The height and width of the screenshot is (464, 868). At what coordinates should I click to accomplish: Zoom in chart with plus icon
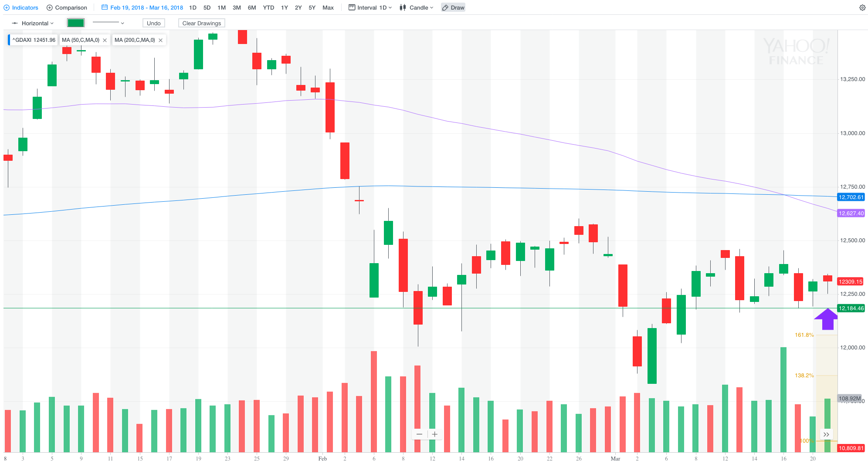click(x=435, y=434)
